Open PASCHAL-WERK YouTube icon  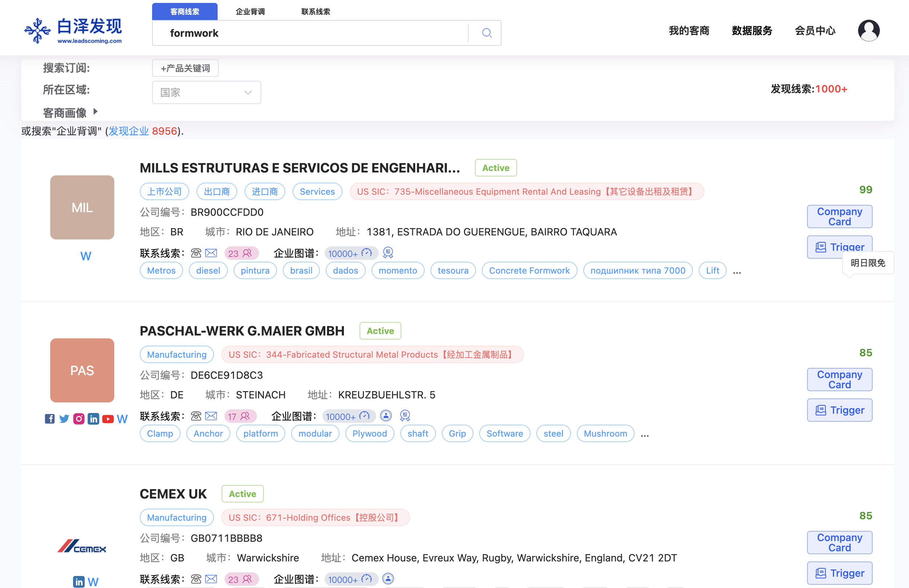coord(108,419)
